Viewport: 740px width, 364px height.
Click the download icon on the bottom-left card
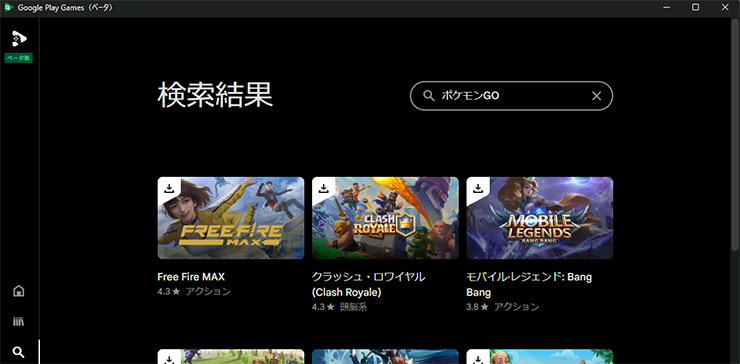pos(169,359)
